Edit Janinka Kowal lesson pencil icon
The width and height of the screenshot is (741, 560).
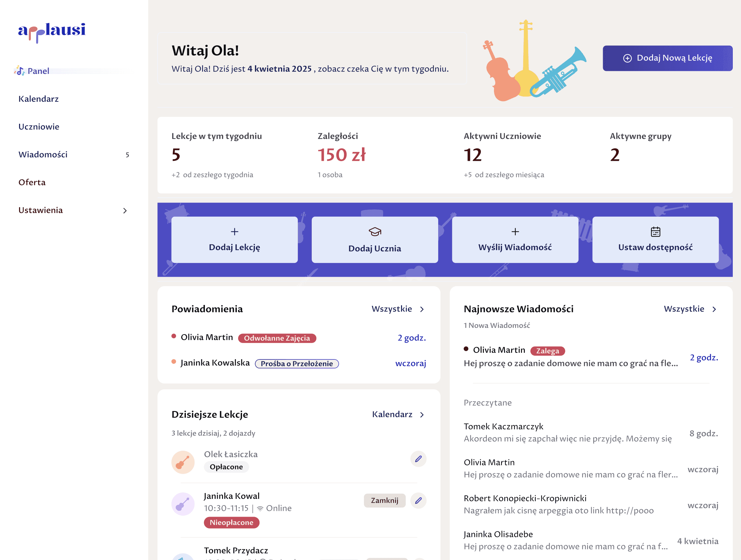[418, 500]
